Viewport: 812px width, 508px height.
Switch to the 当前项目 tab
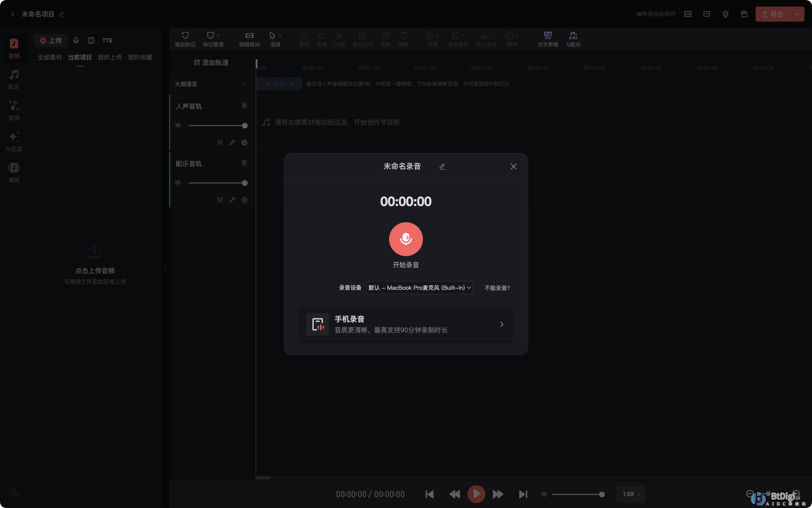79,57
